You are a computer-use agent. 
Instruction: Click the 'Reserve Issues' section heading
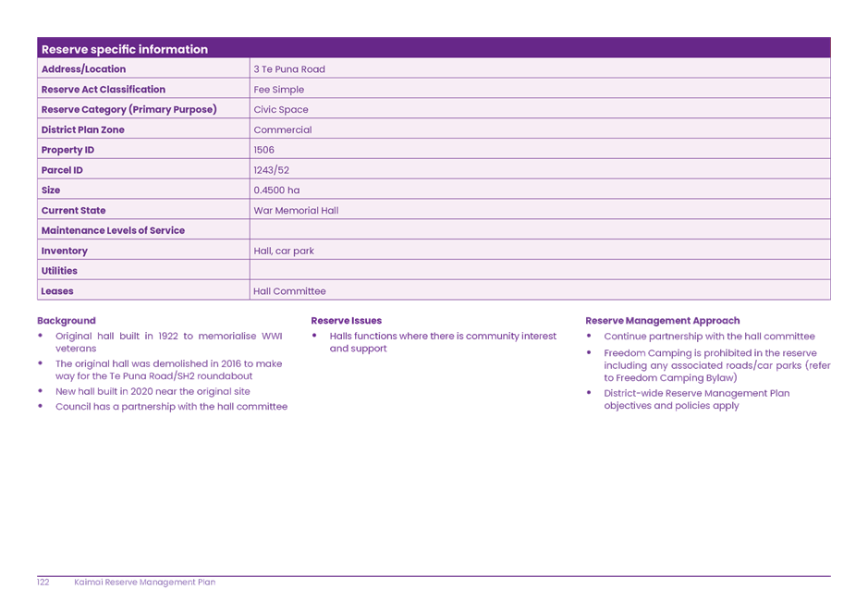347,321
